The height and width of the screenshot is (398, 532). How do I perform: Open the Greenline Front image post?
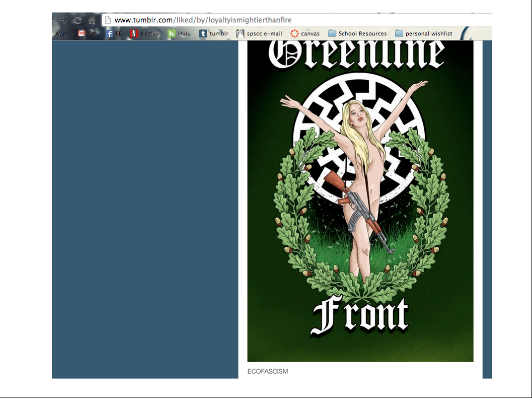360,201
